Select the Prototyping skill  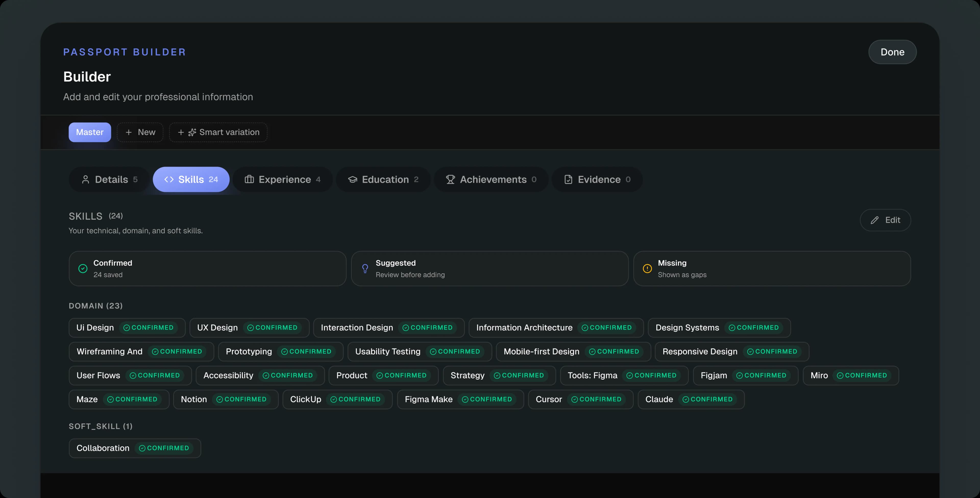pos(281,352)
